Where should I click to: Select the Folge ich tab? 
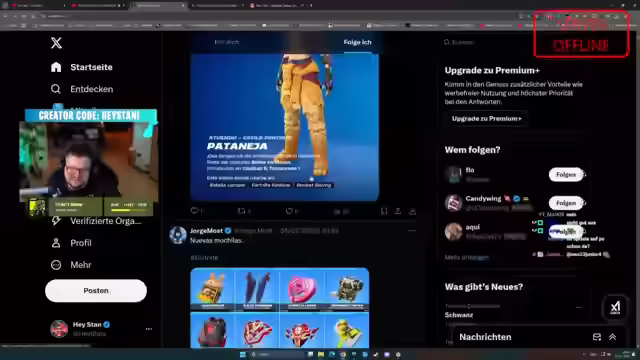[357, 42]
